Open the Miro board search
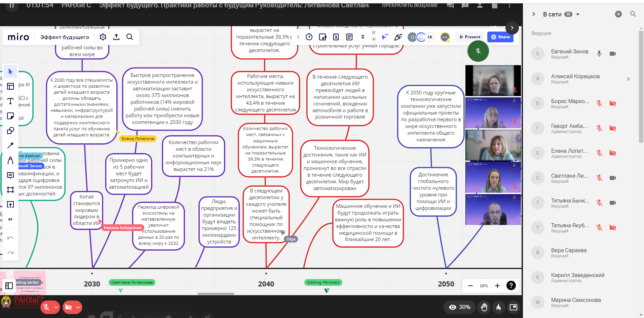644x318 pixels. click(129, 37)
